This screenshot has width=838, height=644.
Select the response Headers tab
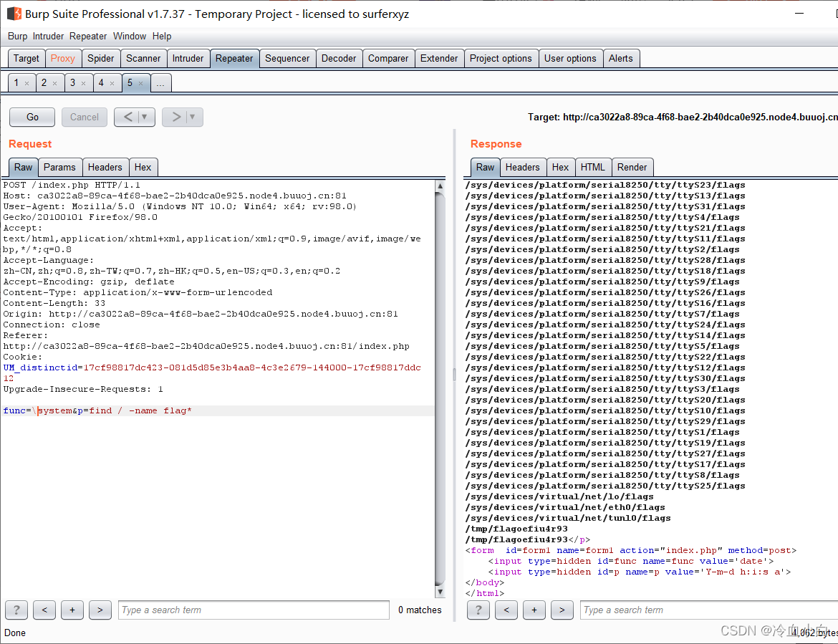(522, 168)
